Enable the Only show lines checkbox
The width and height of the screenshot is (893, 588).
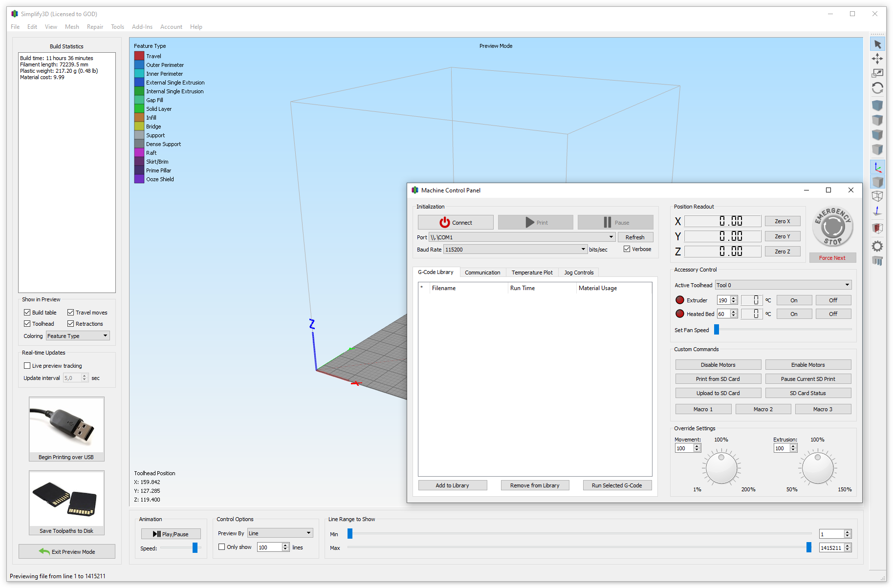pos(222,546)
